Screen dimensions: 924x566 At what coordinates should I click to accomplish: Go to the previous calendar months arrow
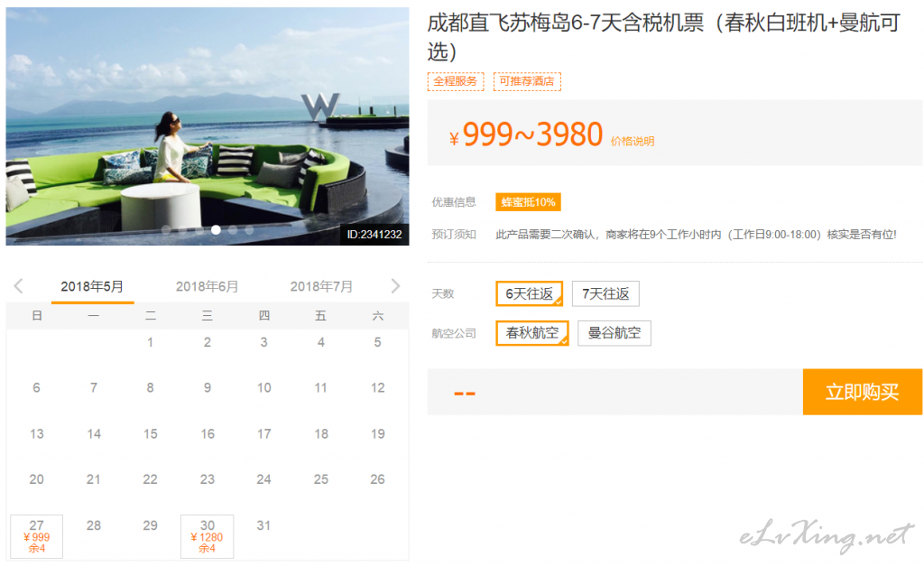click(x=18, y=286)
